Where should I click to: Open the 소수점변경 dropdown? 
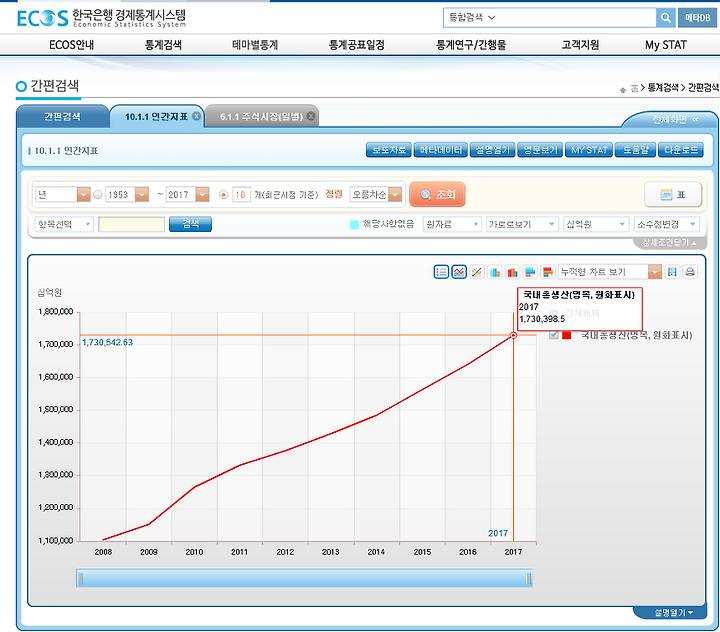[666, 225]
